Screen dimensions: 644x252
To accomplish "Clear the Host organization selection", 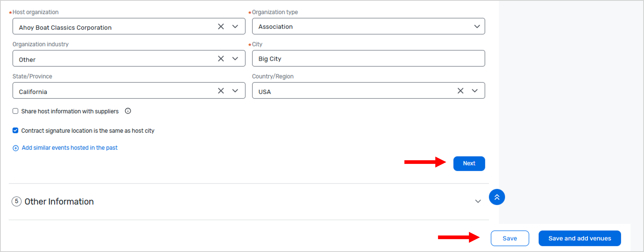I will tap(221, 26).
